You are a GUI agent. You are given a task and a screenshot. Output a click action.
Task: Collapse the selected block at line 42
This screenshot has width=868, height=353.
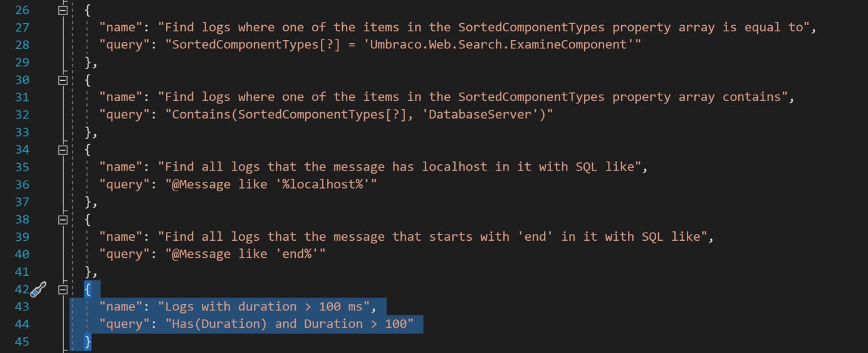tap(62, 290)
